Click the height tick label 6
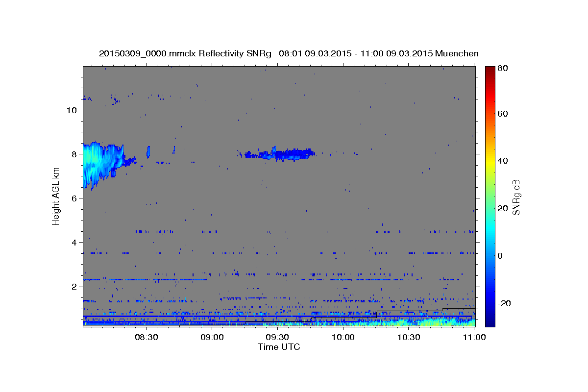This screenshot has height=392, width=588. (x=74, y=198)
